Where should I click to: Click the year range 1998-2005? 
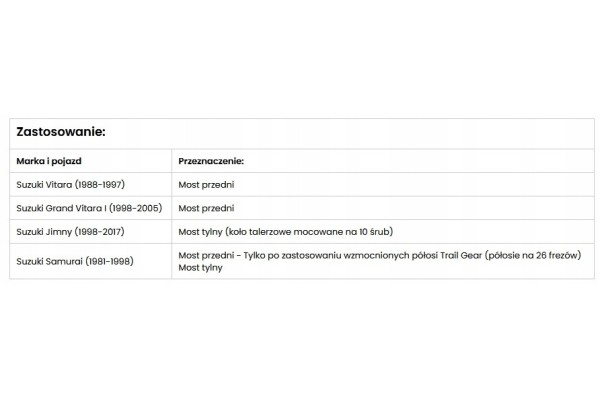[136, 208]
